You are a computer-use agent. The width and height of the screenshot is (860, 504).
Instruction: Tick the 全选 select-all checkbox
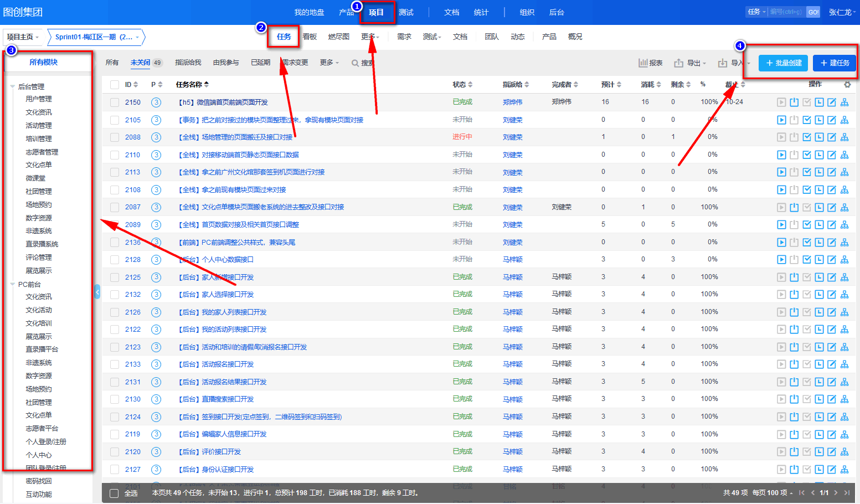pyautogui.click(x=114, y=493)
